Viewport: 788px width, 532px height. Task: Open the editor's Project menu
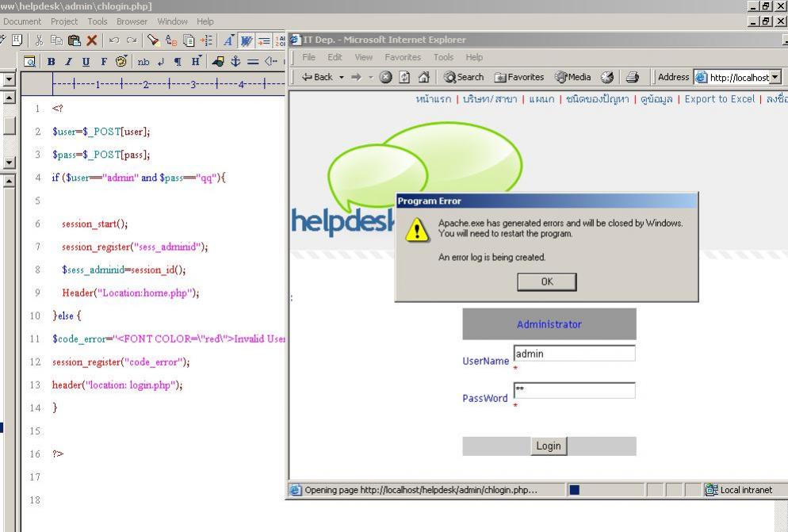point(64,21)
